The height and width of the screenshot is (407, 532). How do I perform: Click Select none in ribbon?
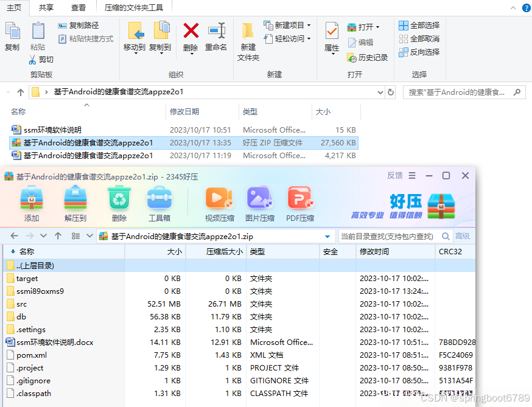click(419, 39)
